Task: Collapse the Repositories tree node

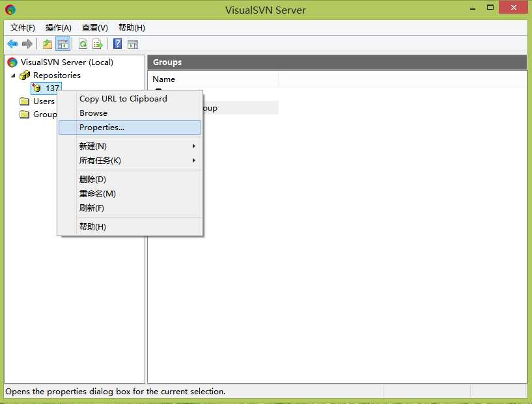Action: click(x=13, y=75)
